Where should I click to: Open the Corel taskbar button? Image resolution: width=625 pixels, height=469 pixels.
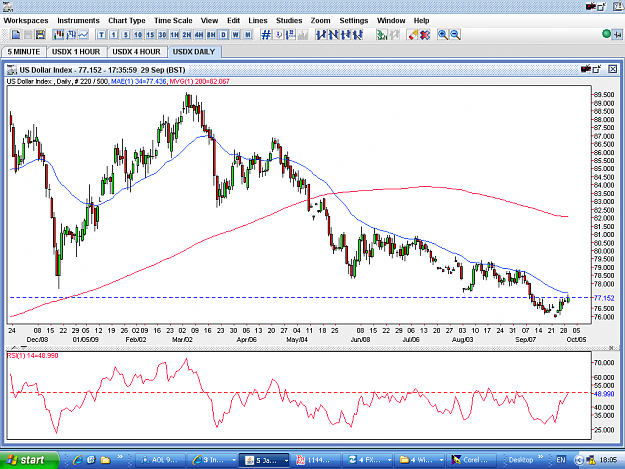[471, 460]
